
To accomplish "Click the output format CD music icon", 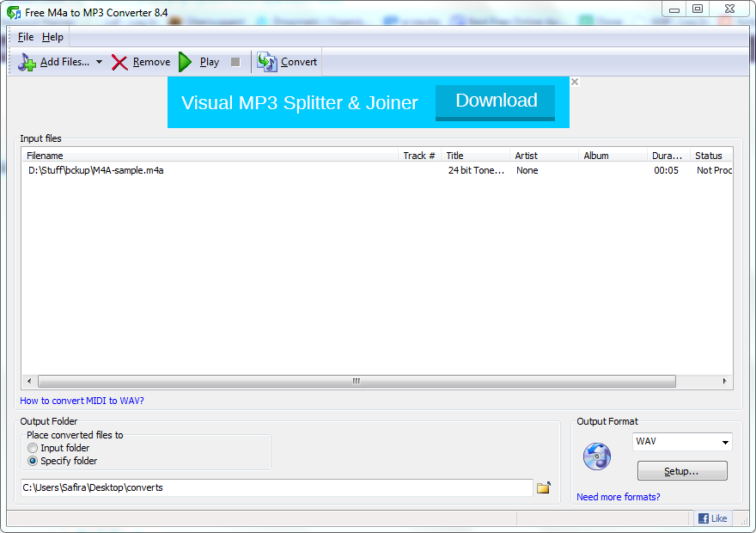I will point(597,456).
